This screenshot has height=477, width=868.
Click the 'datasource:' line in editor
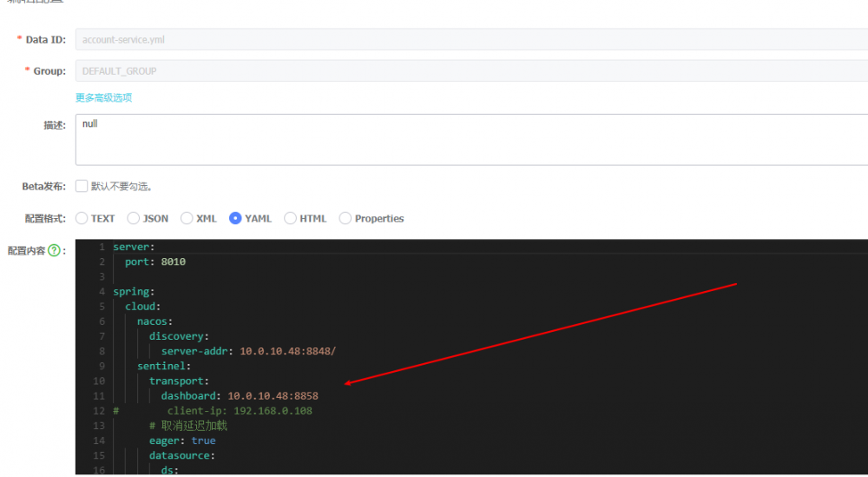coord(182,456)
